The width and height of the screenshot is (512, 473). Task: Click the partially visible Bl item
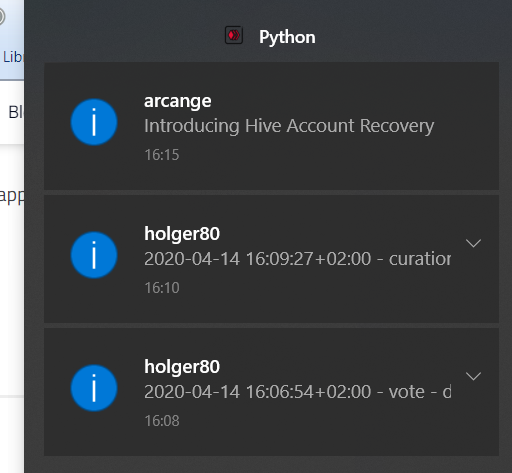(15, 112)
